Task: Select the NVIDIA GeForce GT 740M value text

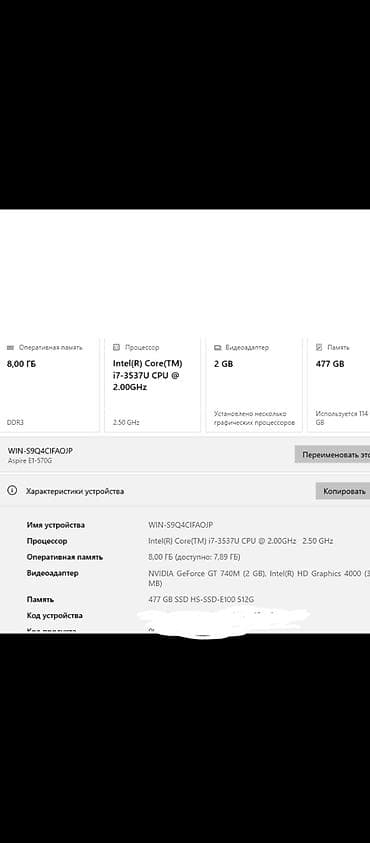Action: pyautogui.click(x=259, y=578)
